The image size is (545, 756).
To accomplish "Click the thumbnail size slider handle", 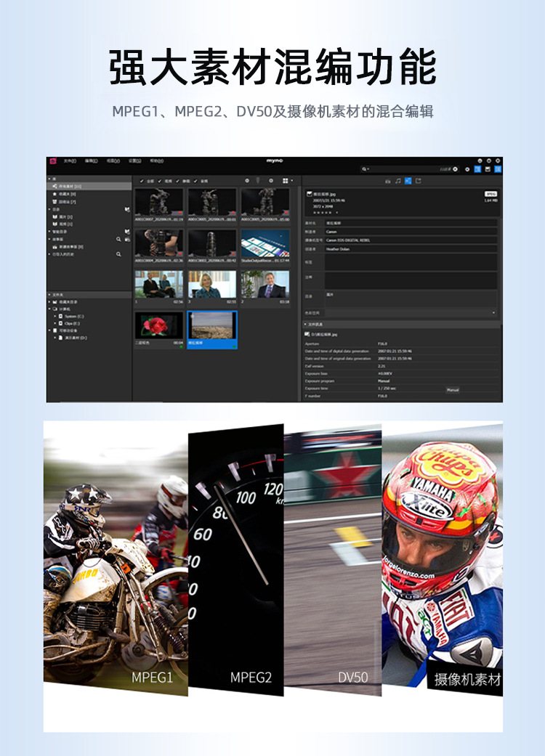I will (x=257, y=181).
